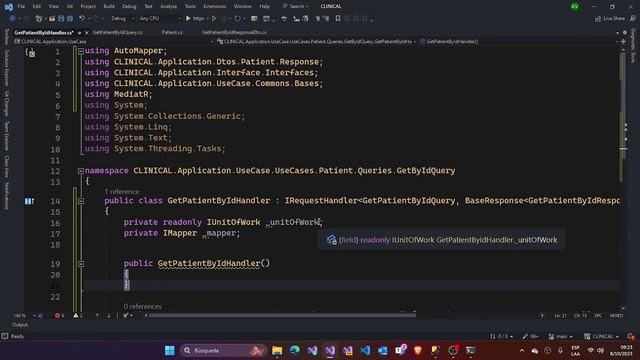The height and width of the screenshot is (360, 640).
Task: Click the '0 references' CodeLens link
Action: pos(142,306)
